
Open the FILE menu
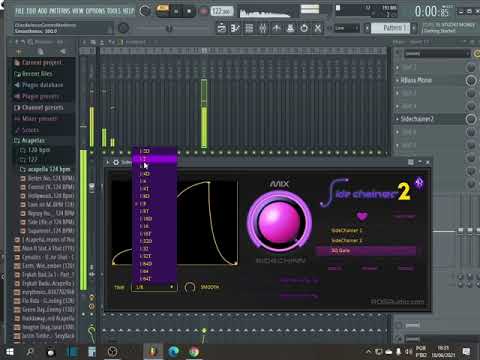click(x=20, y=11)
